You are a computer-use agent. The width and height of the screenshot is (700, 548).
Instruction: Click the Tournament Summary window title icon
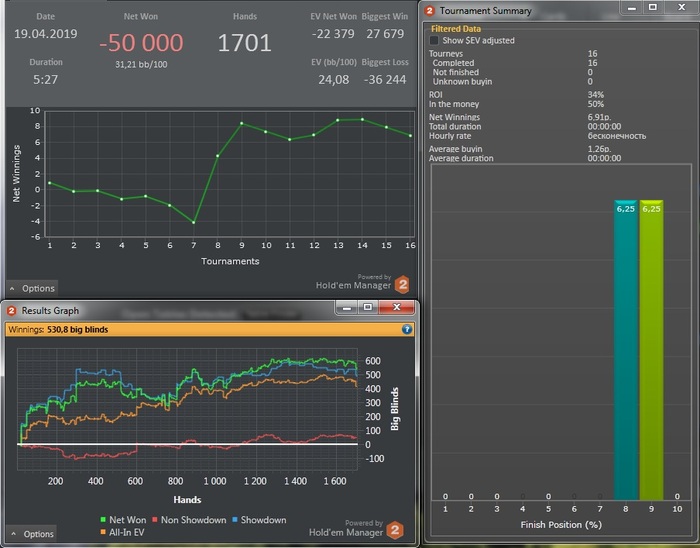[x=429, y=11]
